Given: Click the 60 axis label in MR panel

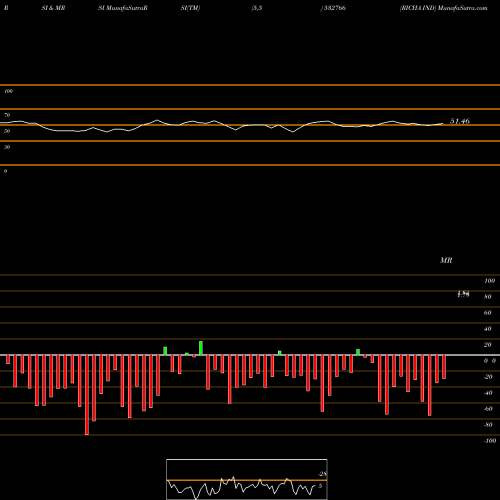Looking at the screenshot, I should coord(488,313).
